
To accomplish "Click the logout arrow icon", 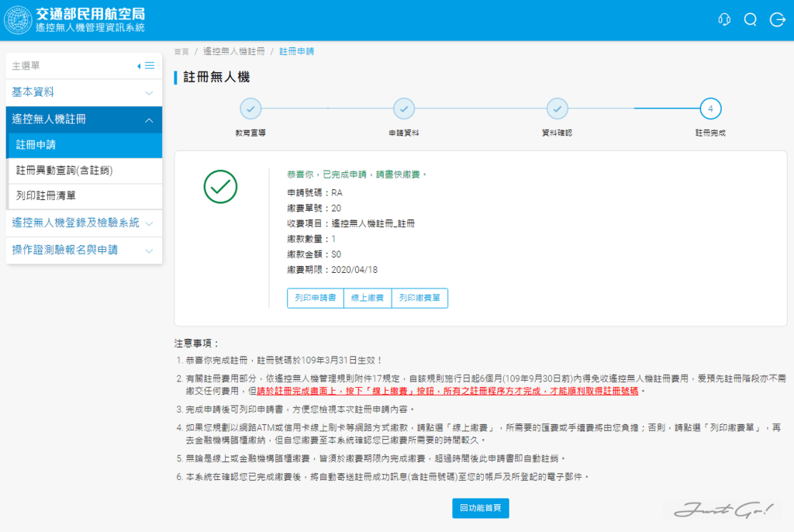I will click(x=777, y=20).
